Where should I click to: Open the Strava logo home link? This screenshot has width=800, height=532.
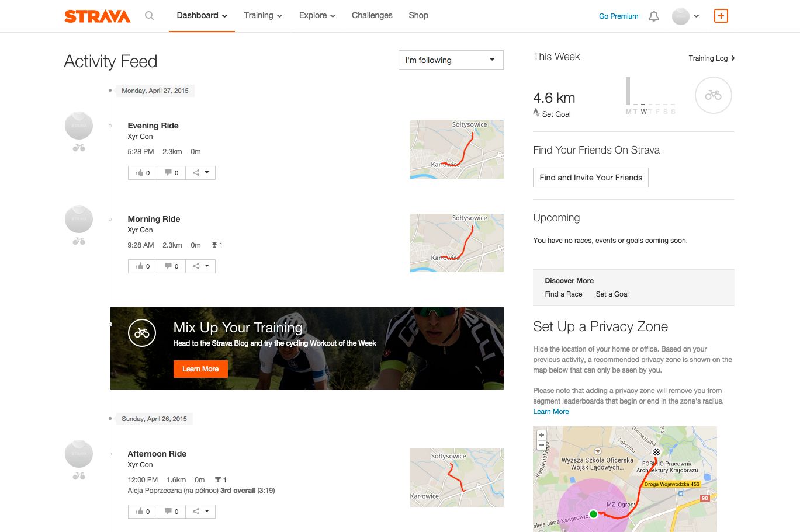coord(98,16)
